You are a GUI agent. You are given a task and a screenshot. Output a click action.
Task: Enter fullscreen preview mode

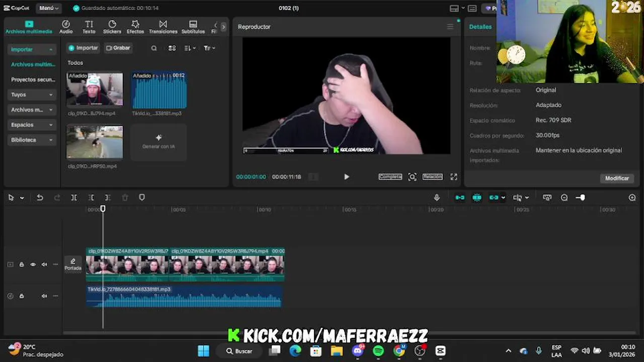[454, 177]
